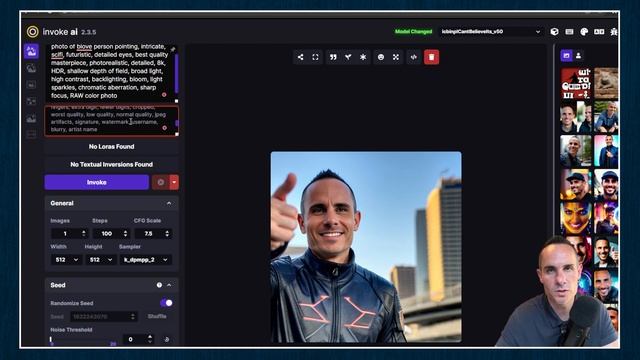Click the positive prompt scrollbar
Viewport: 640px width, 360px height.
point(176,73)
